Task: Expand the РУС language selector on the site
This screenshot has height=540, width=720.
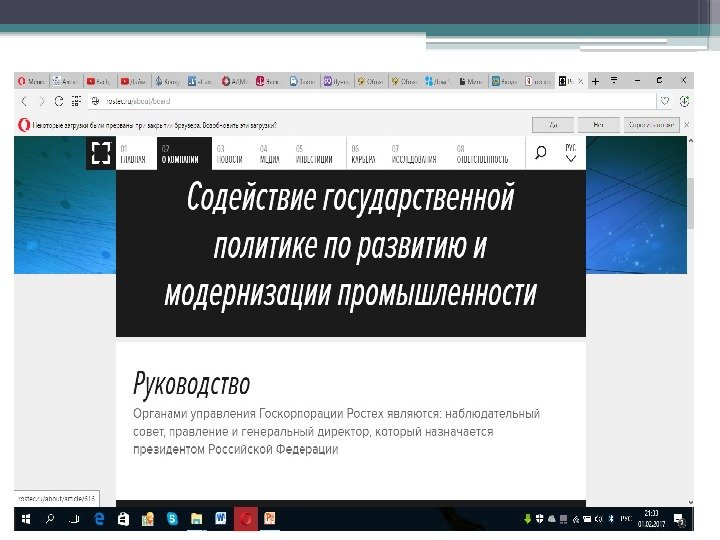Action: (x=570, y=153)
